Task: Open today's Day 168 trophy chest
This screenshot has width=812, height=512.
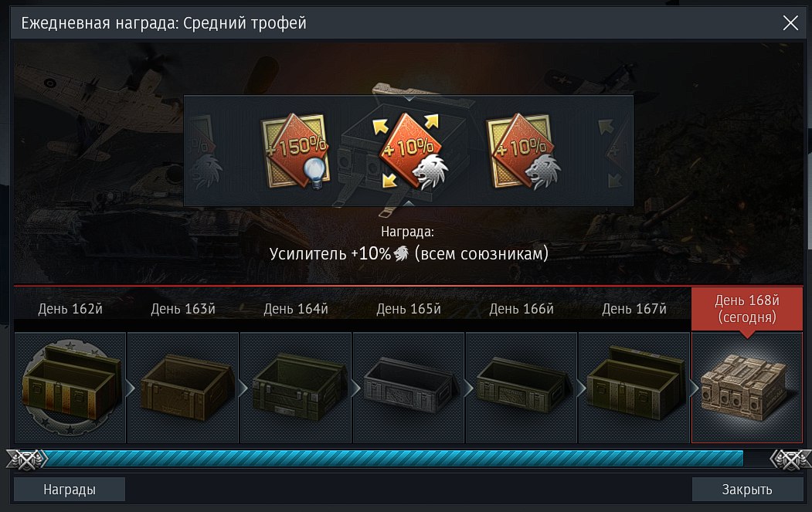Action: pyautogui.click(x=747, y=388)
